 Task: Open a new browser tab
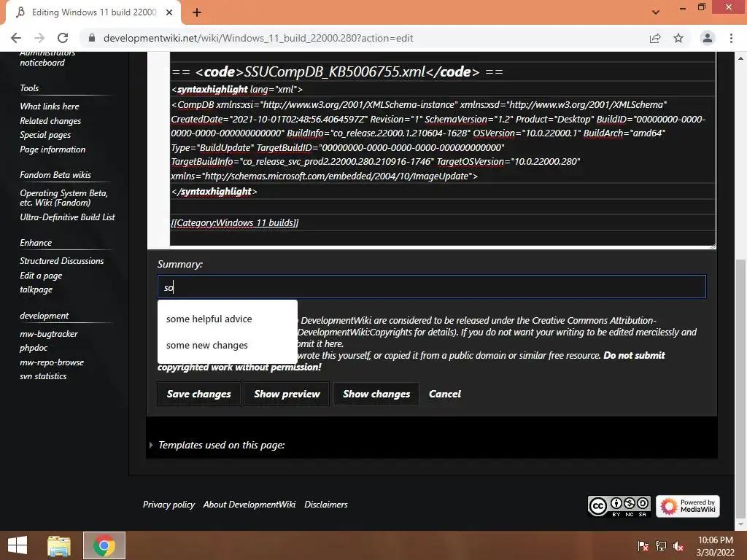197,12
